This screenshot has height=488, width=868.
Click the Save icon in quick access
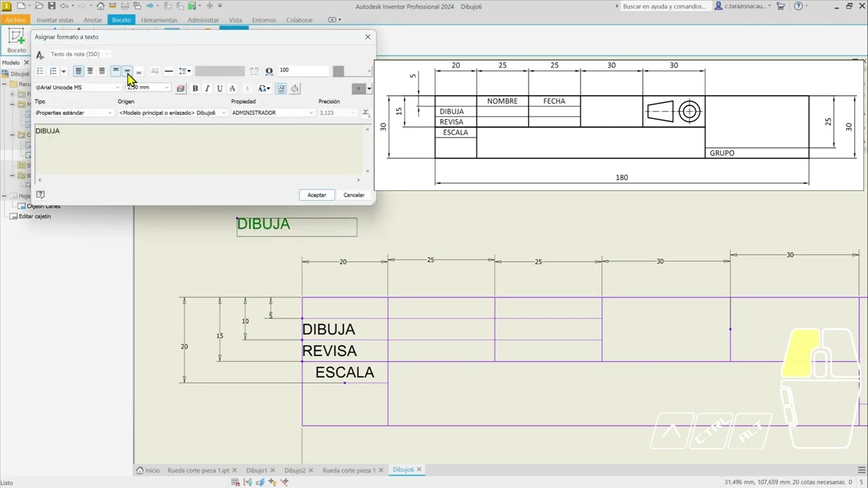(52, 6)
